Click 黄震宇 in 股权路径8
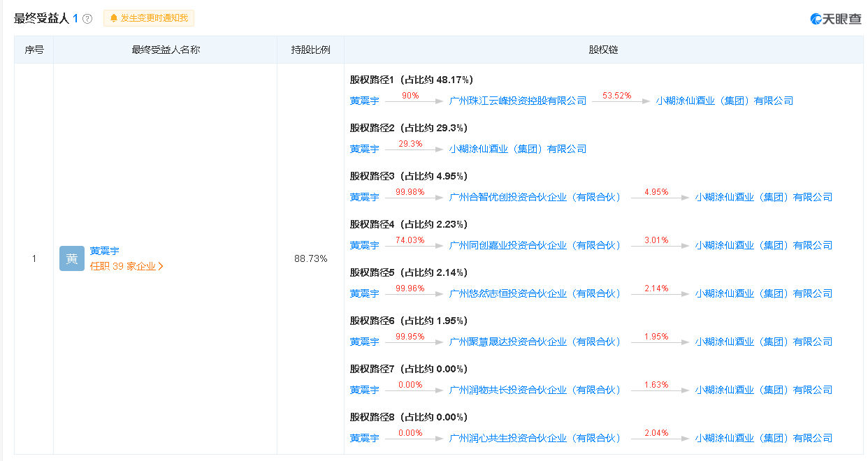 pos(365,438)
